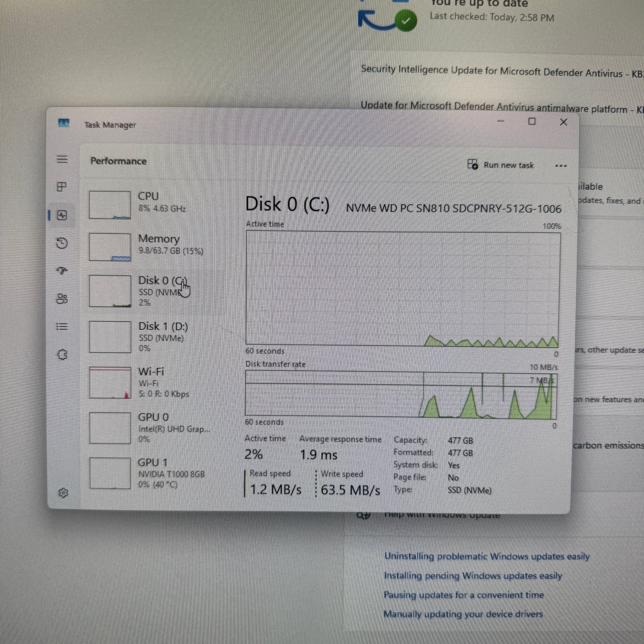Viewport: 644px width, 644px height.
Task: Open Task Manager settings gear icon
Action: click(63, 493)
